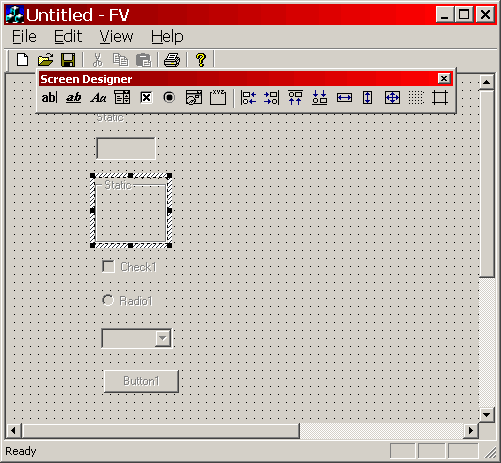Viewport: 501px width, 463px height.
Task: Click the Button1 button
Action: [141, 381]
